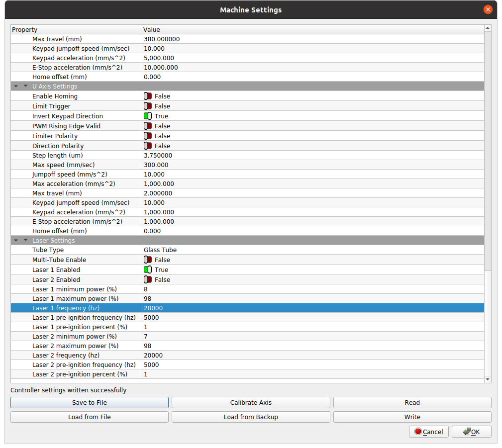This screenshot has height=448, width=502.
Task: Select U Axis Home offset row
Action: pyautogui.click(x=247, y=231)
